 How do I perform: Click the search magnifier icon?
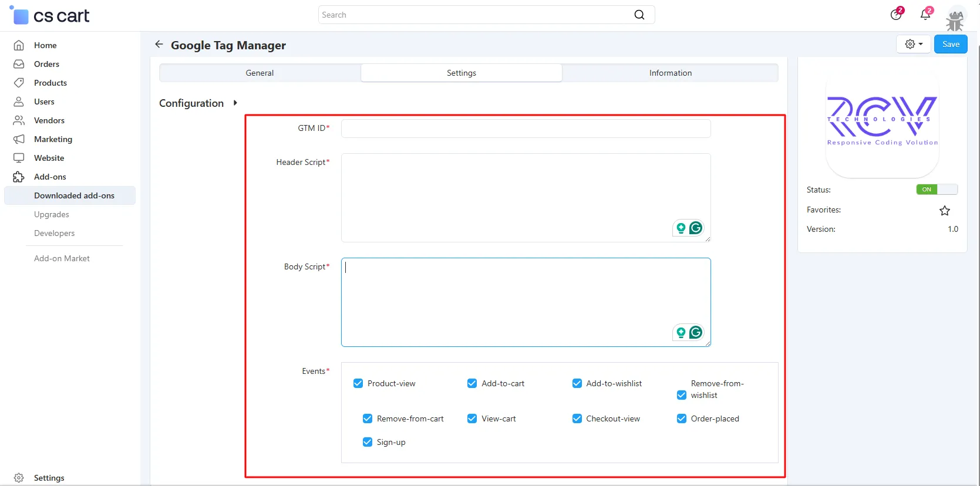point(639,15)
